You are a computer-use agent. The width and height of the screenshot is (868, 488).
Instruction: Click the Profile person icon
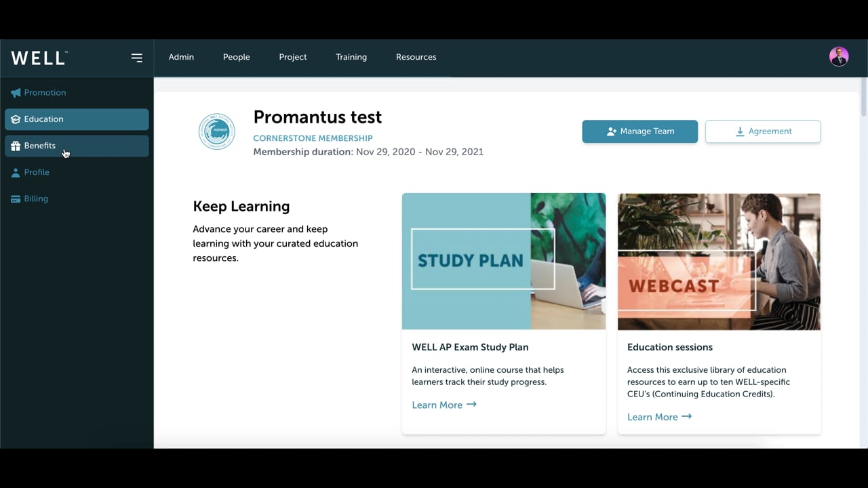coord(16,172)
